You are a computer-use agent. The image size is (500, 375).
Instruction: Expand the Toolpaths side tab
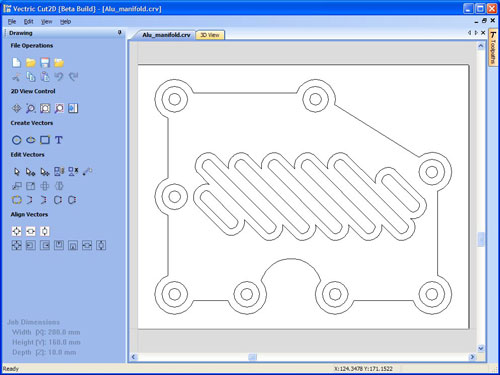coord(493,48)
